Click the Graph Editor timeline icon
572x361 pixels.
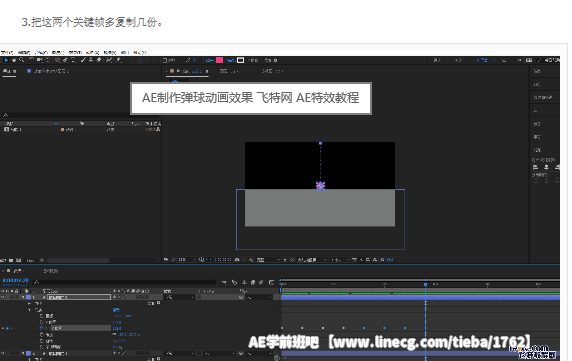click(x=271, y=282)
